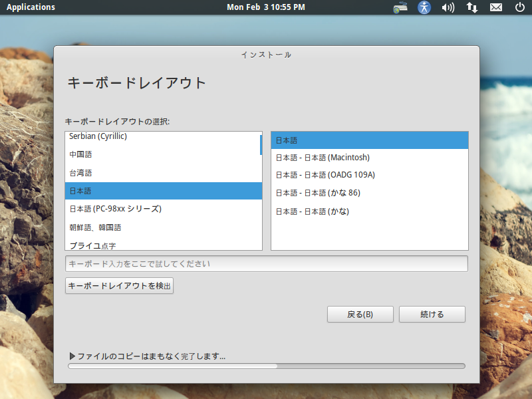This screenshot has height=399, width=532.
Task: Click the 続ける continue button
Action: pos(432,314)
